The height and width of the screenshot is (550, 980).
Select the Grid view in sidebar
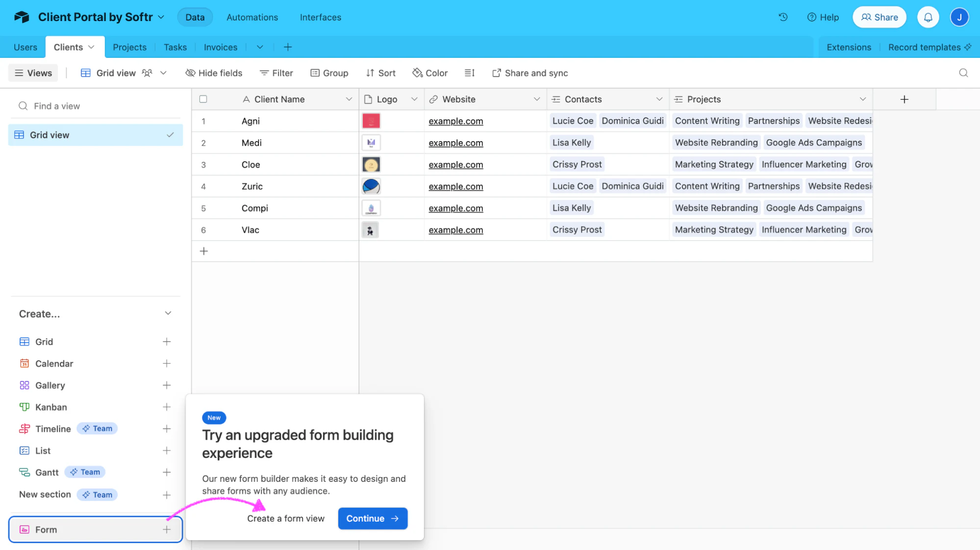click(96, 135)
